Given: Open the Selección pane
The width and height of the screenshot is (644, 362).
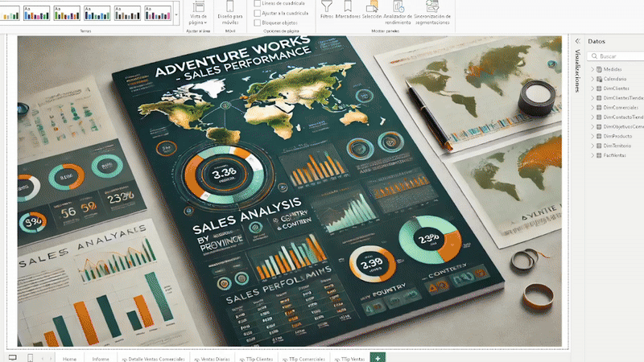Looking at the screenshot, I should [372, 10].
